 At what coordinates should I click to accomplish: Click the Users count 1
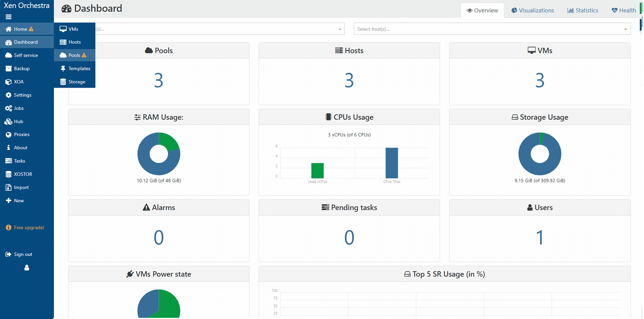tap(540, 238)
